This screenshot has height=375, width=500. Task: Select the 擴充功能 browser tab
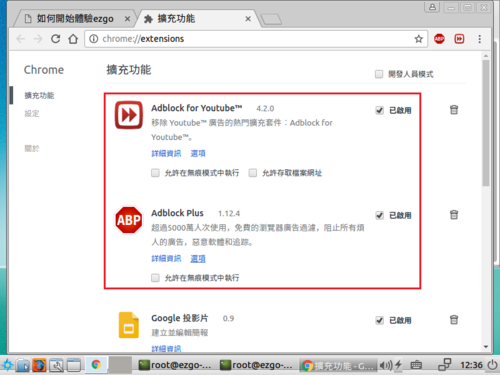pos(197,19)
